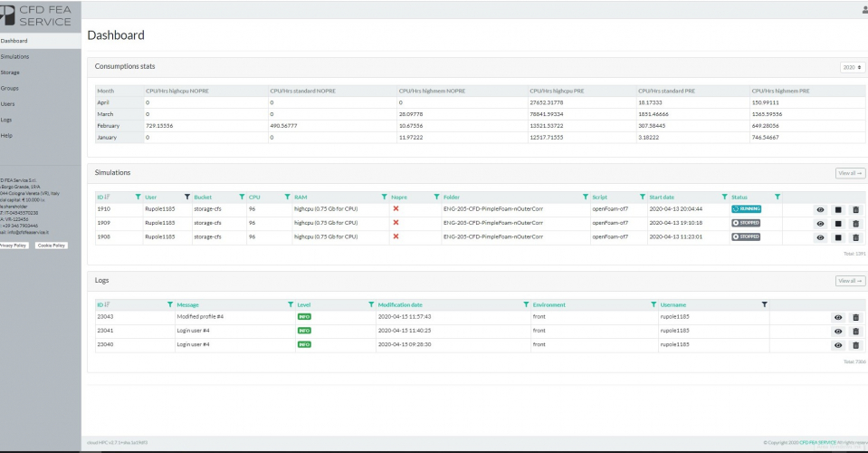Filter Logs by Environment column

coord(653,304)
